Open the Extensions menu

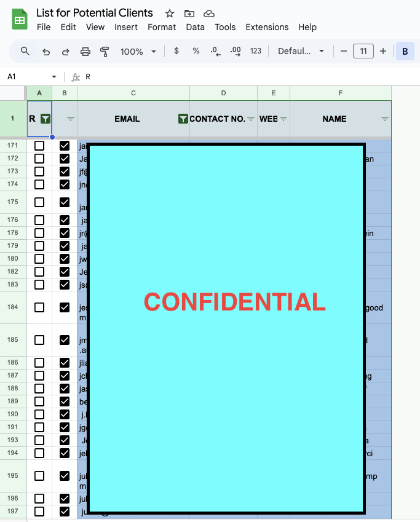267,27
